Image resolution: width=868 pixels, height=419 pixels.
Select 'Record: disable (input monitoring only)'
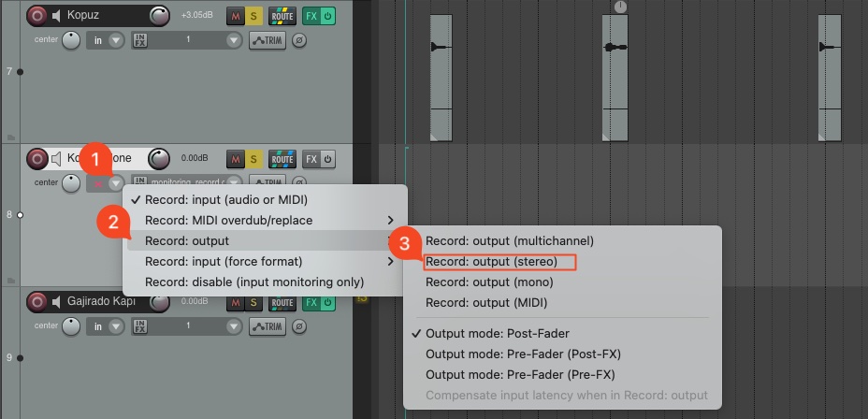coord(253,282)
